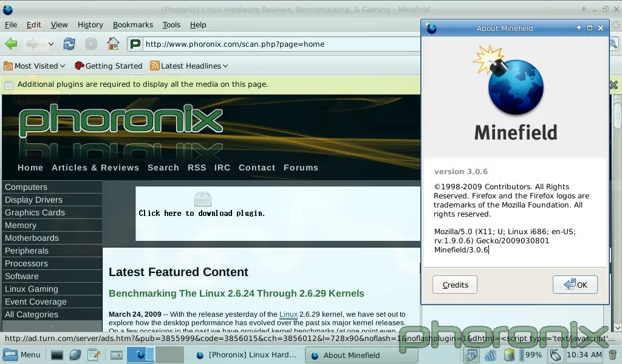622x364 pixels.
Task: Open the Getting Started bookmark
Action: [x=108, y=66]
